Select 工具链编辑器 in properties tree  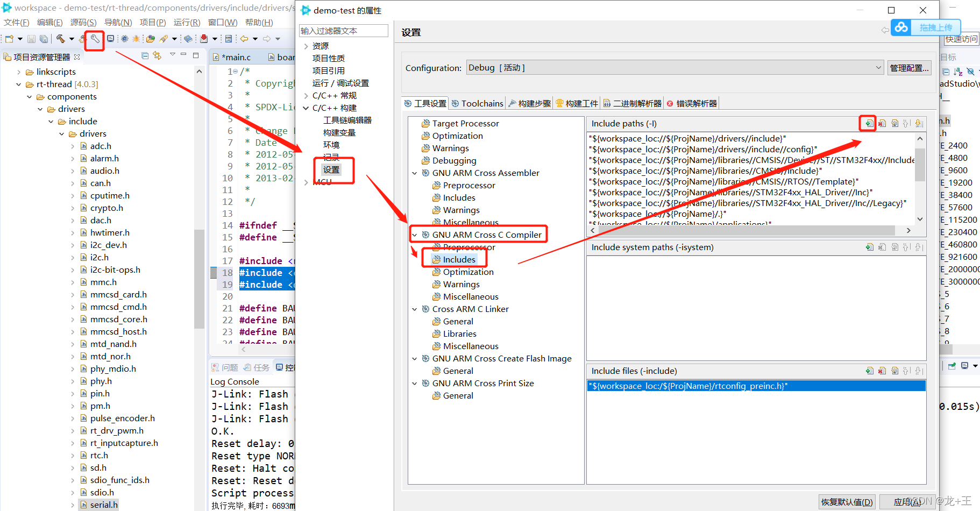click(347, 120)
